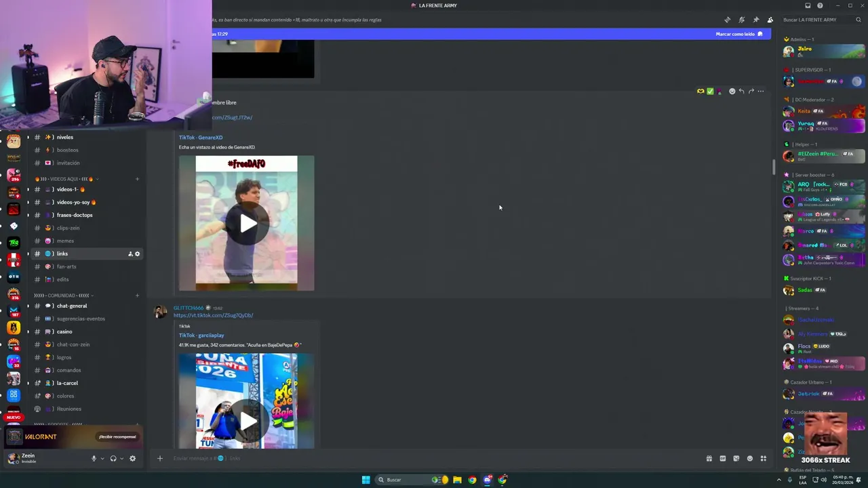Image resolution: width=868 pixels, height=488 pixels.
Task: Click Windows Start button
Action: [366, 480]
